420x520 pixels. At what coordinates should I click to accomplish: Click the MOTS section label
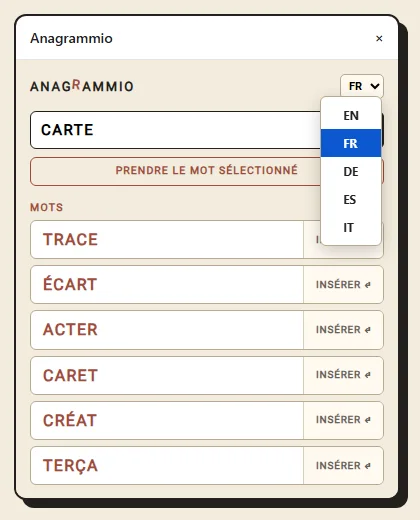click(x=46, y=207)
